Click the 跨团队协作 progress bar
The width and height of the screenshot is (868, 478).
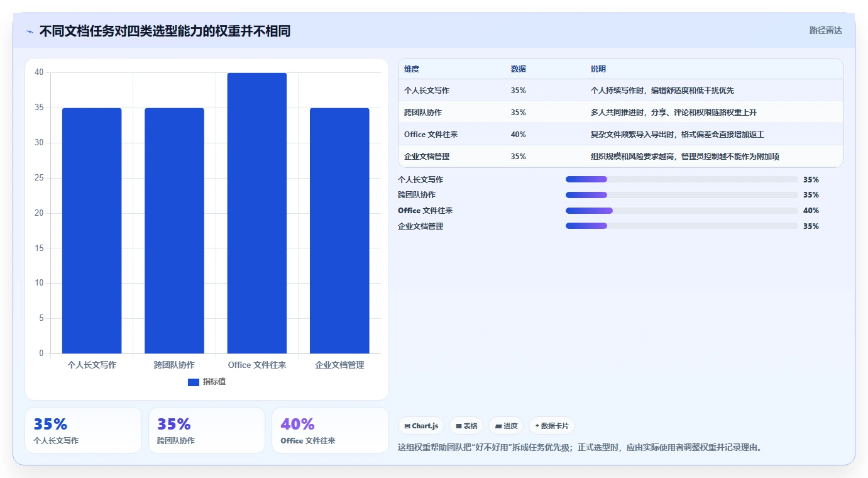(681, 195)
